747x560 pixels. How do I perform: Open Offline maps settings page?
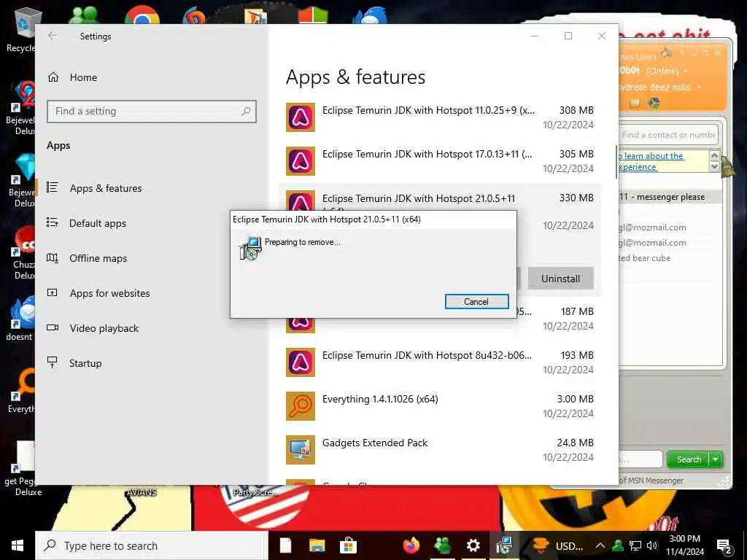(x=98, y=258)
